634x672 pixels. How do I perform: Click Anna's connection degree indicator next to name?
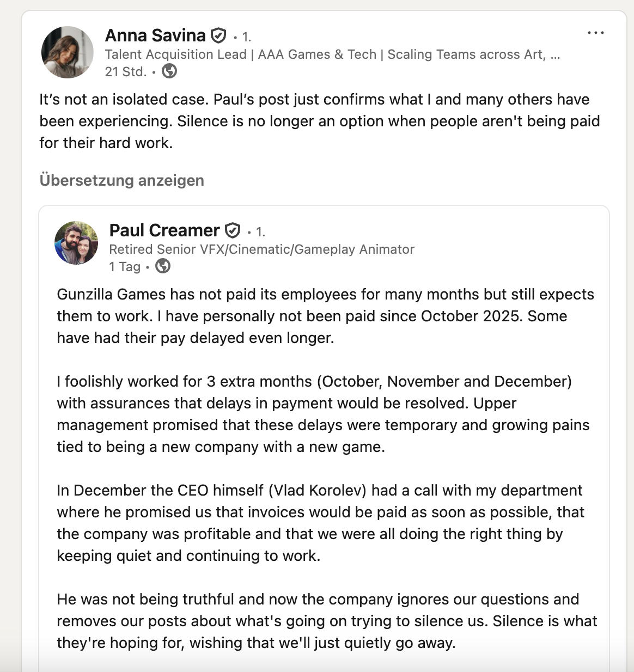coord(246,37)
